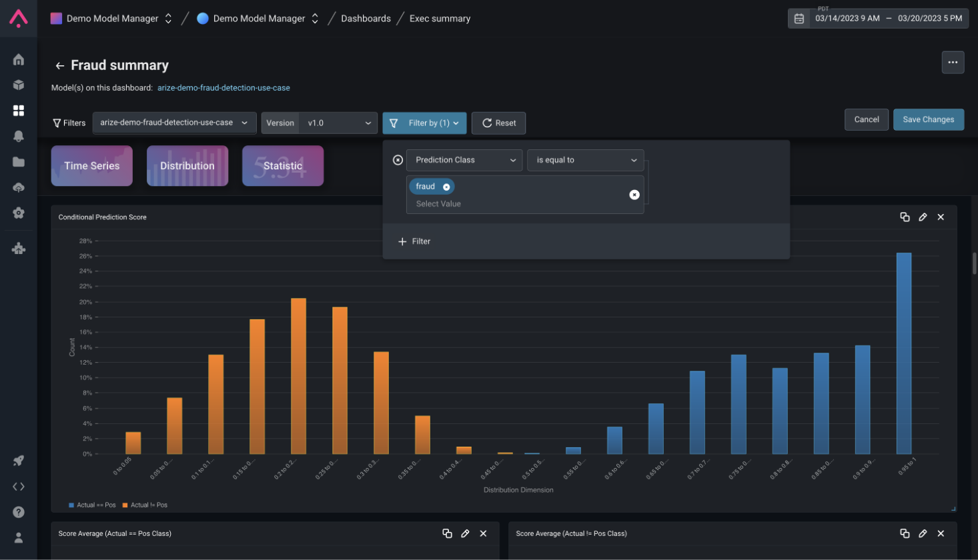The image size is (978, 560).
Task: Open the user profile icon
Action: 19,537
